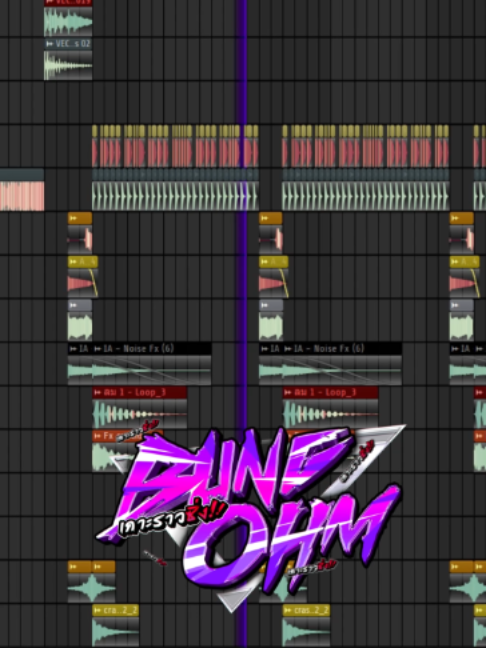Open dropdown of IA - Noise Fx (6) left of playhead

tap(98, 349)
